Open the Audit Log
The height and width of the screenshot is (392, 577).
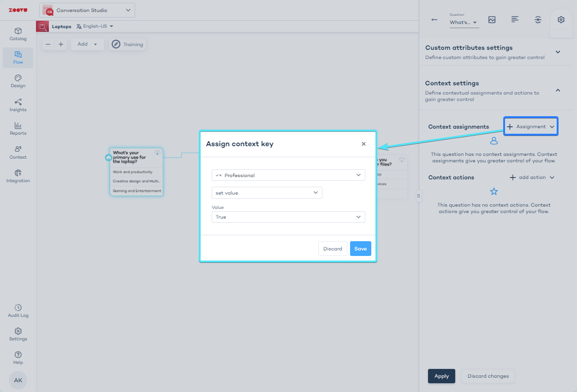[18, 310]
